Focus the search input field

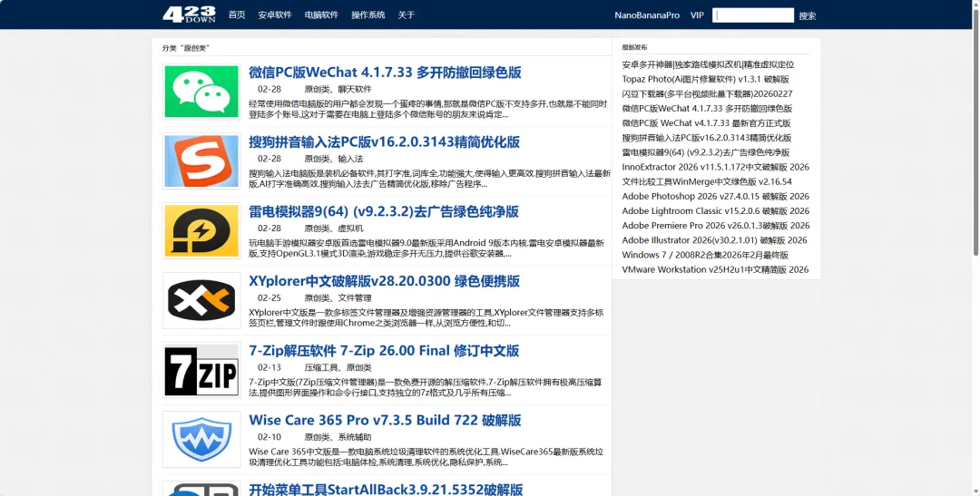[753, 15]
